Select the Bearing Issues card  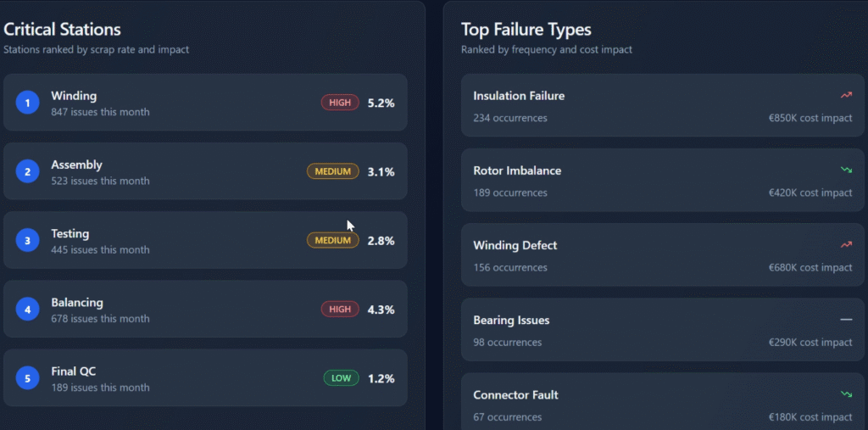tap(661, 331)
